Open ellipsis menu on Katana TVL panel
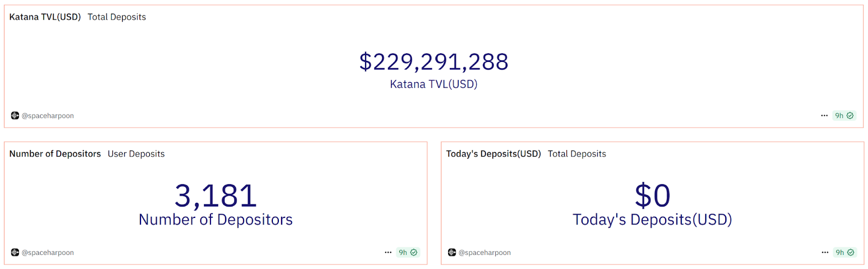Viewport: 868px width, 269px height. point(824,115)
